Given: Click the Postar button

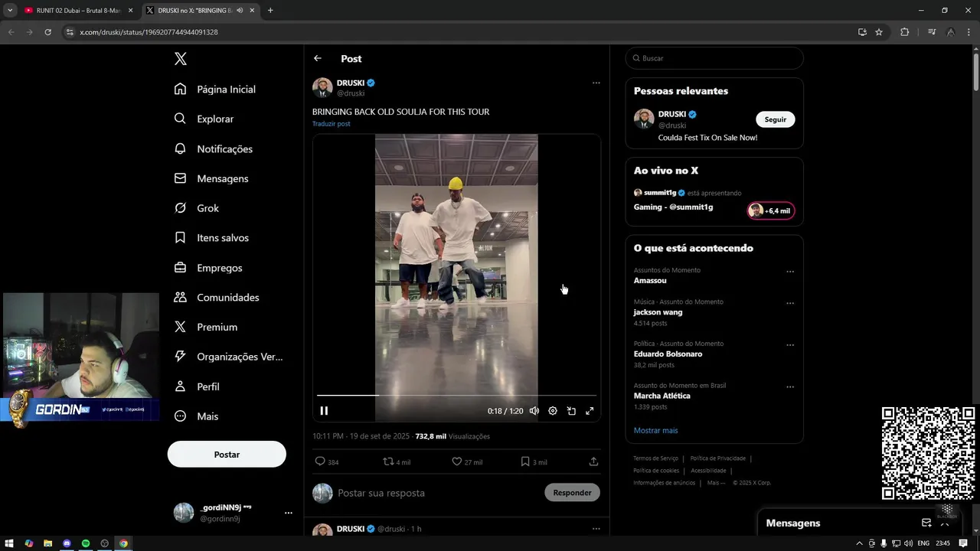Looking at the screenshot, I should pos(227,455).
